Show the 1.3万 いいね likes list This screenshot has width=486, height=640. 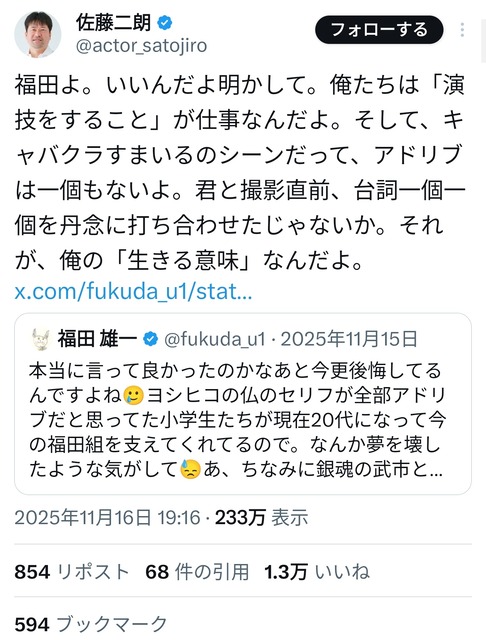point(317,571)
